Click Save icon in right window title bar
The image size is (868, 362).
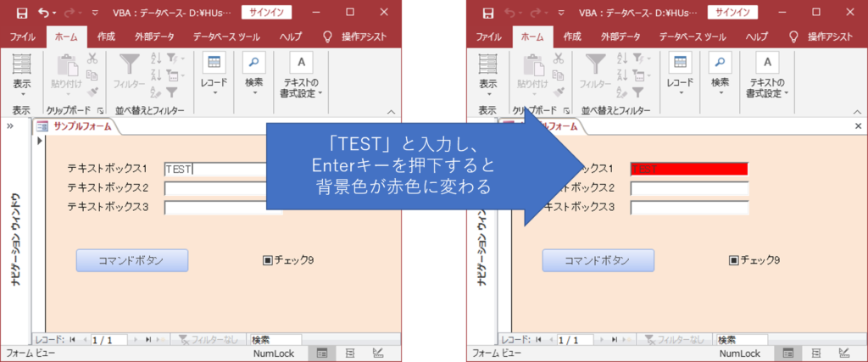pos(487,12)
